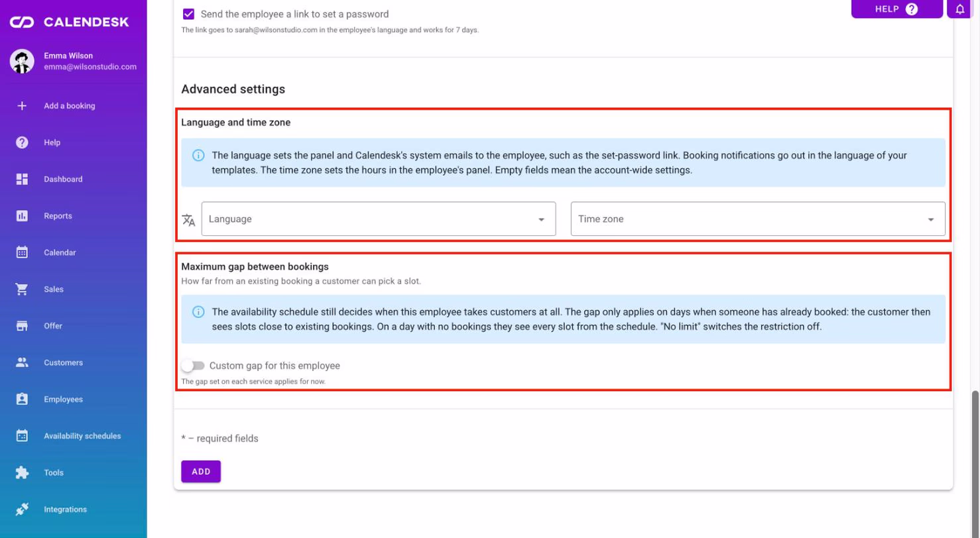Click the Reports chart icon

click(x=22, y=216)
